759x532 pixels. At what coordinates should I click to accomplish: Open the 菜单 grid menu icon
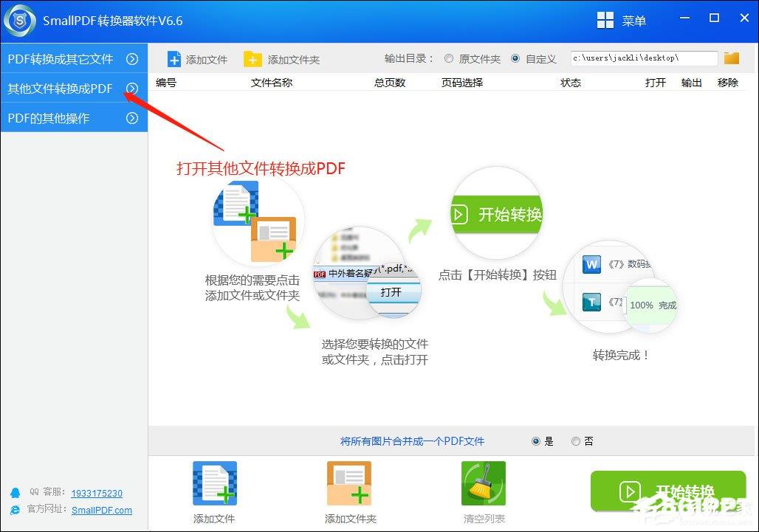click(x=605, y=21)
